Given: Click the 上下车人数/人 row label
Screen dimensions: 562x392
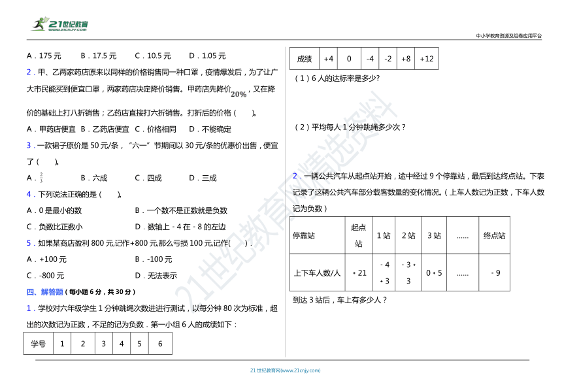Looking at the screenshot, I should 317,272.
